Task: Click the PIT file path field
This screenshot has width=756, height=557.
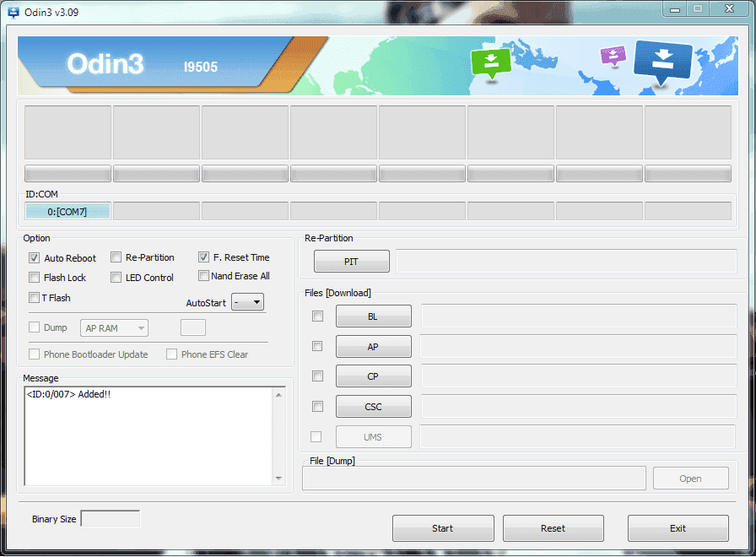Action: [x=566, y=261]
